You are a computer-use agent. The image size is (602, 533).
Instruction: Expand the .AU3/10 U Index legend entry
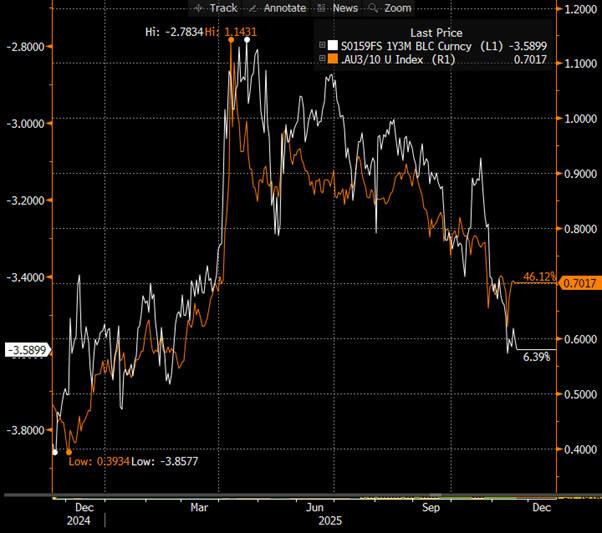click(x=322, y=58)
